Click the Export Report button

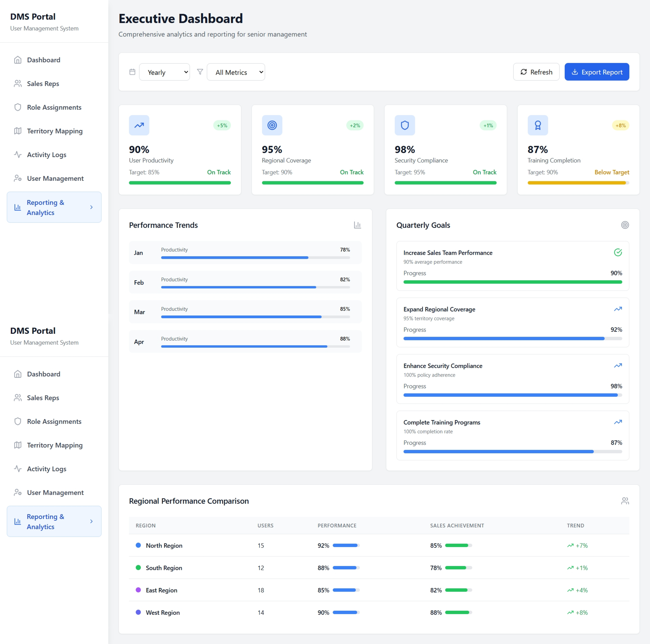click(596, 72)
